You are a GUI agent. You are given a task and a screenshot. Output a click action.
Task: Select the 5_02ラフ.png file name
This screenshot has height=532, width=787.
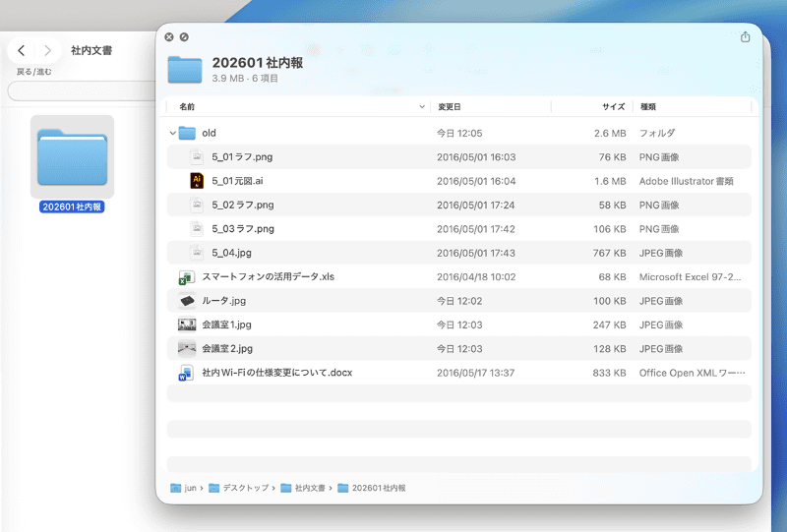point(243,205)
